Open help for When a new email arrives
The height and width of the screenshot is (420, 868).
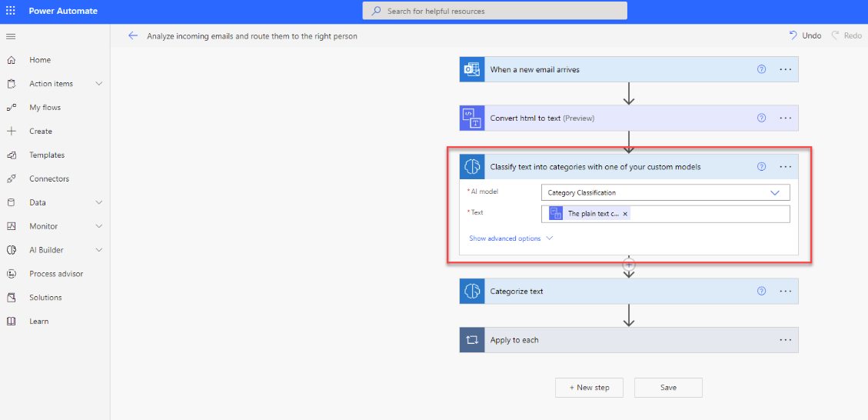761,69
